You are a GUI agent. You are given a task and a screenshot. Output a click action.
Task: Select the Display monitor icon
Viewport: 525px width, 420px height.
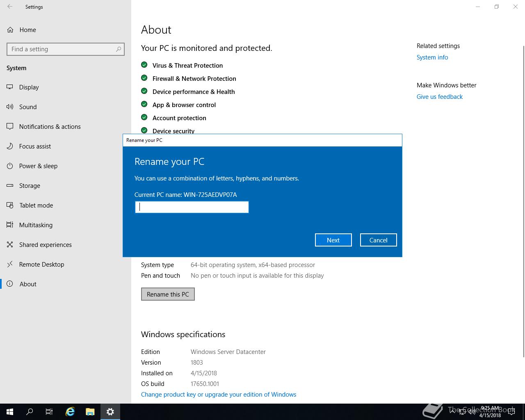(x=10, y=87)
